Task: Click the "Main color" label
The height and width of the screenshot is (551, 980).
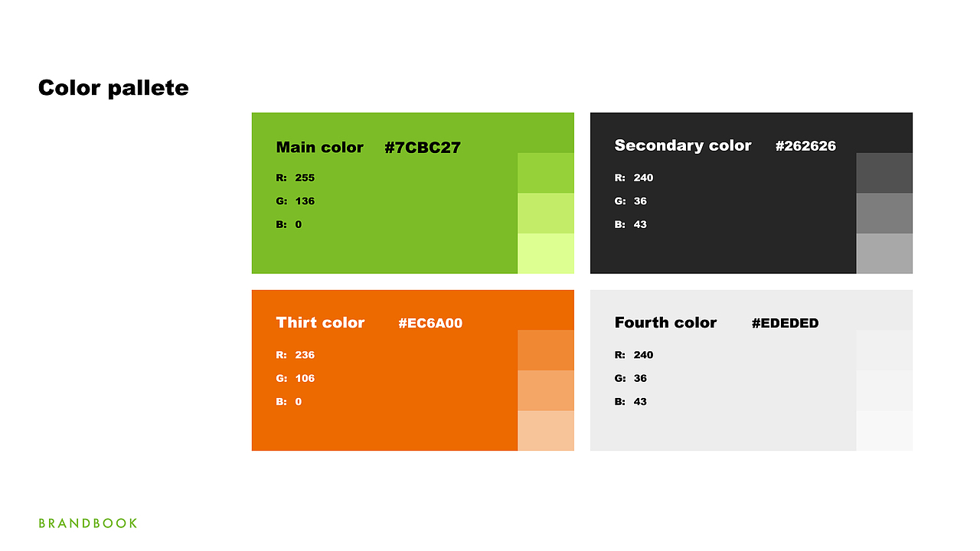Action: pyautogui.click(x=319, y=147)
